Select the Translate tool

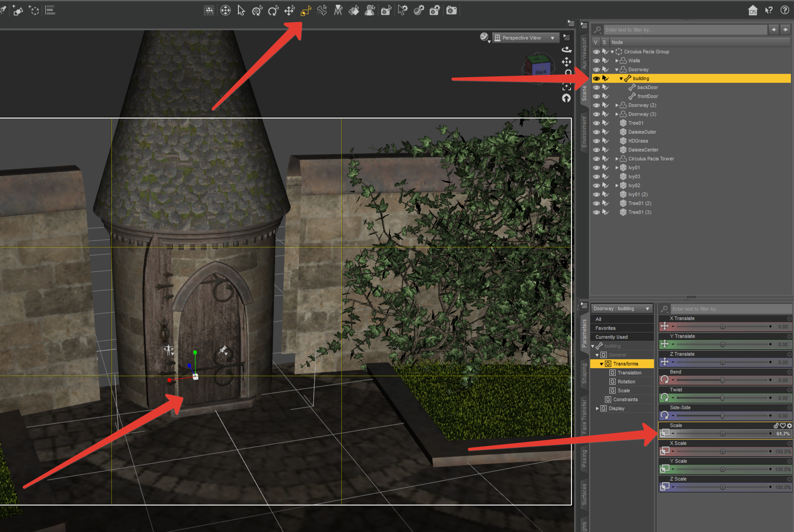(x=290, y=10)
